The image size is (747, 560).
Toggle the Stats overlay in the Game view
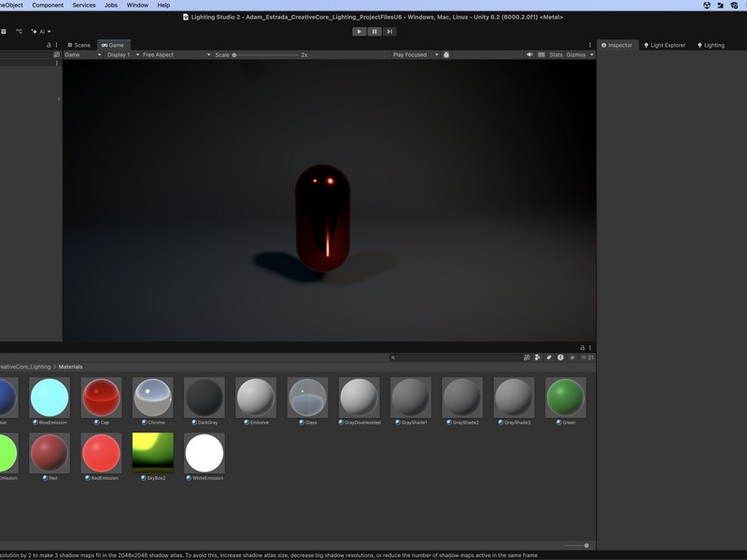[x=556, y=55]
